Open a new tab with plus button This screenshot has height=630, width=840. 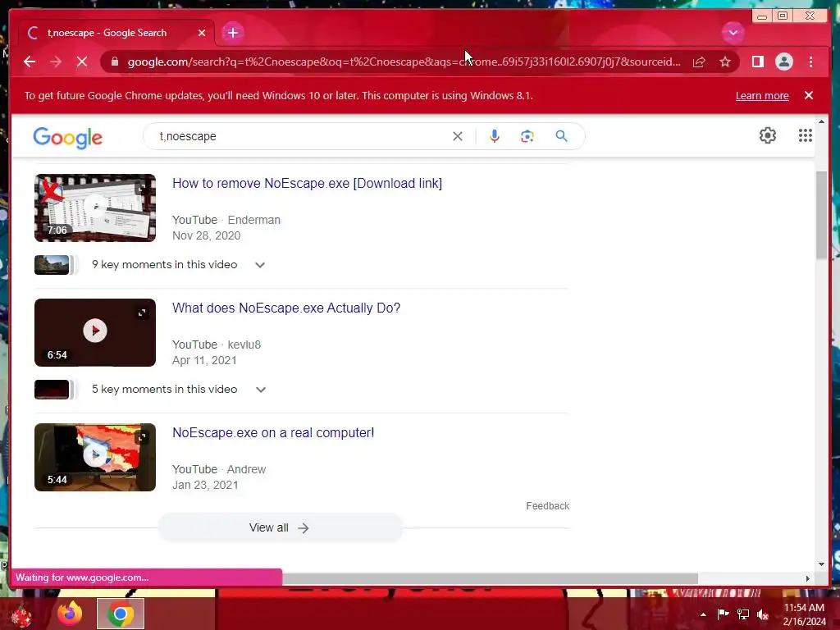click(x=232, y=33)
